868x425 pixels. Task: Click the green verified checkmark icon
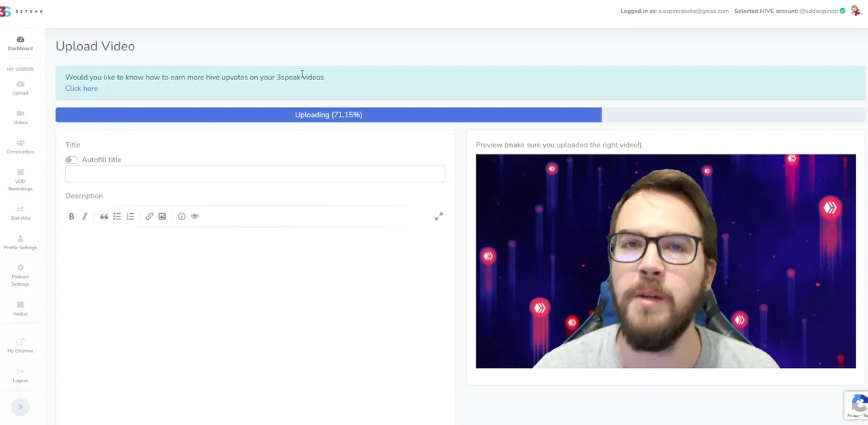pyautogui.click(x=843, y=11)
